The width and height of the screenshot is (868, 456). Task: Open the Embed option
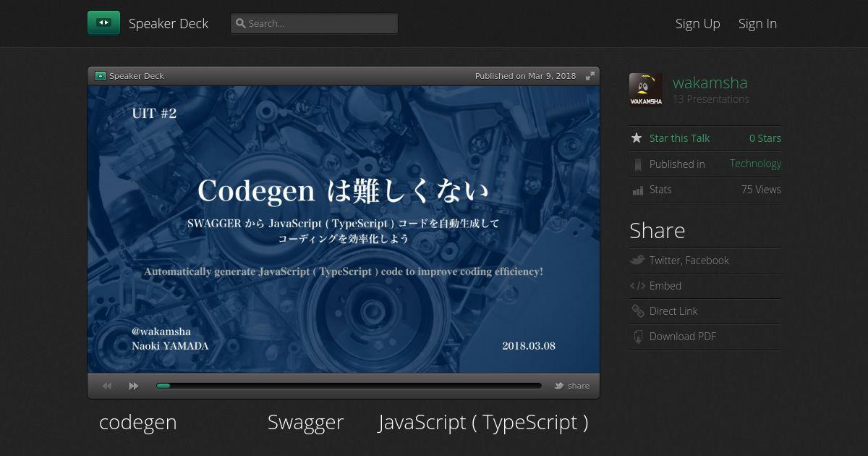coord(665,286)
